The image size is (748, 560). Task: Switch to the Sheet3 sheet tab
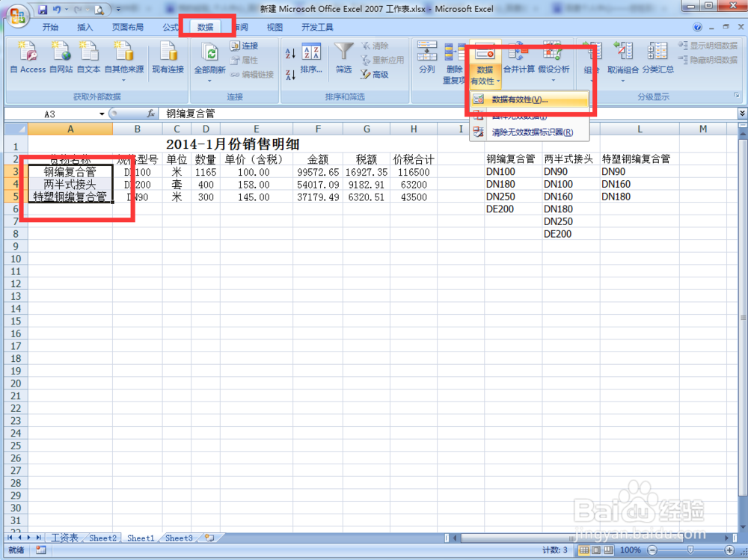pyautogui.click(x=179, y=538)
